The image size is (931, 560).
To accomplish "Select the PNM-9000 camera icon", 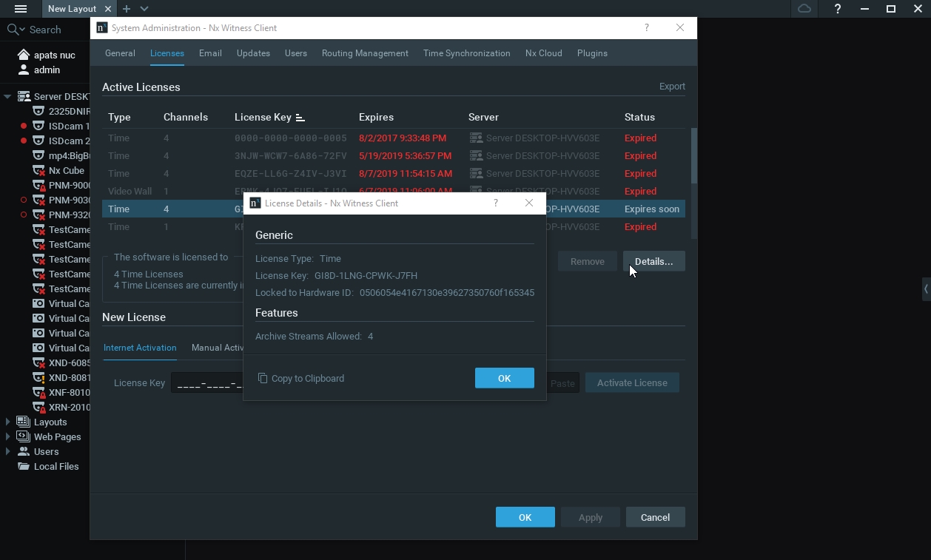I will click(x=38, y=185).
